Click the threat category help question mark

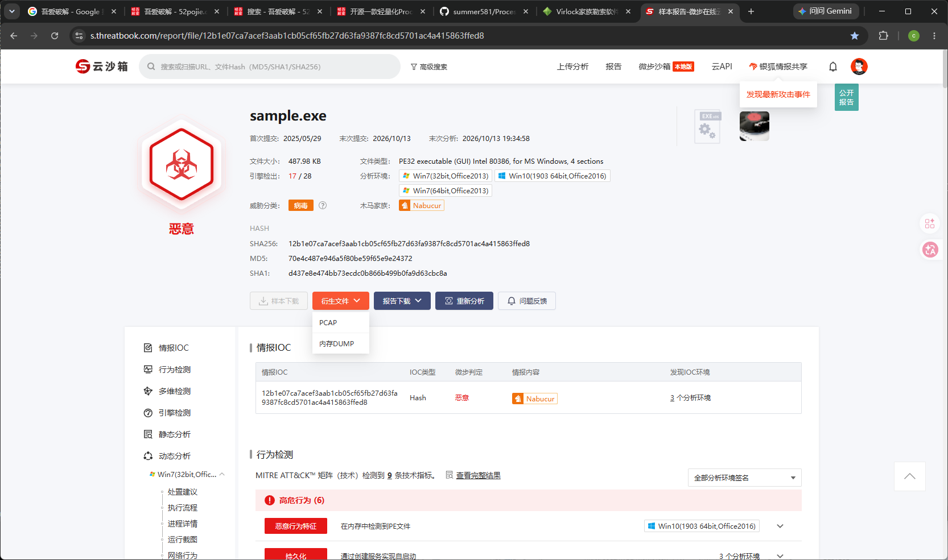pyautogui.click(x=323, y=205)
